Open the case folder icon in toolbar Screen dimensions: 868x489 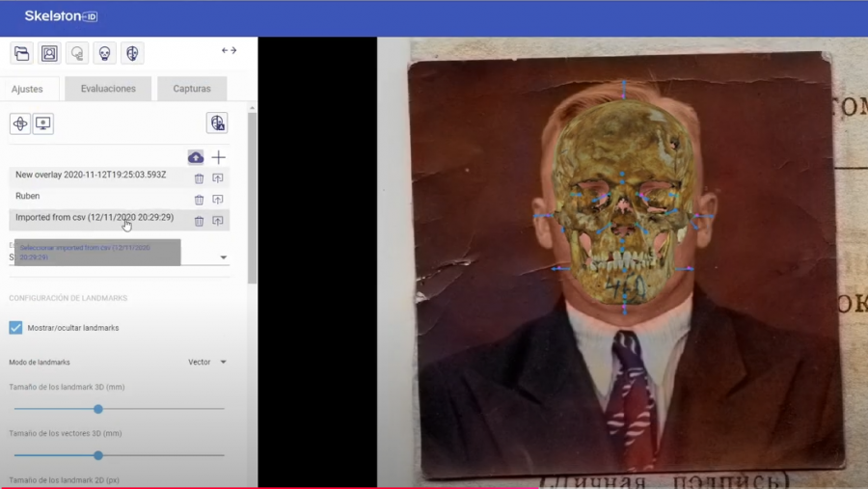pos(21,53)
